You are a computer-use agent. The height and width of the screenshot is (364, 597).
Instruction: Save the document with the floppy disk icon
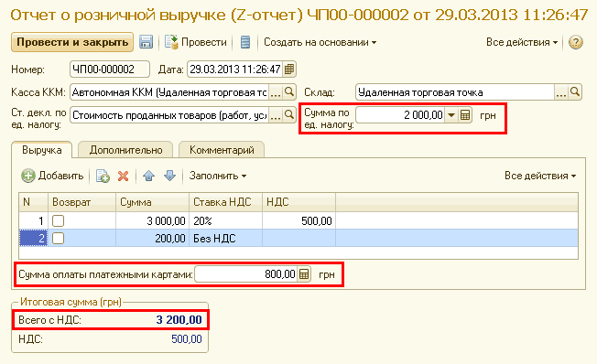click(146, 42)
